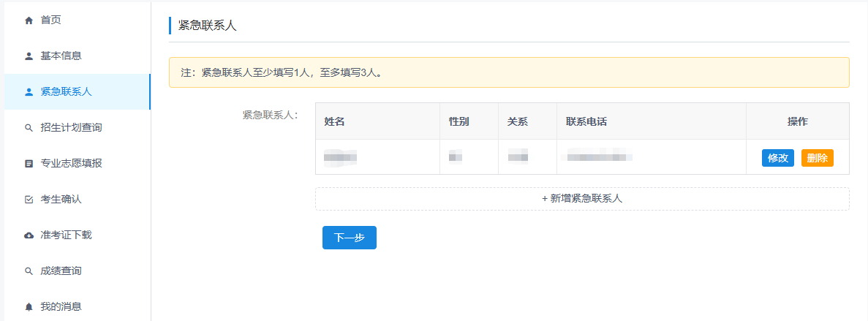
Task: Click the 性别 column header
Action: tap(459, 121)
